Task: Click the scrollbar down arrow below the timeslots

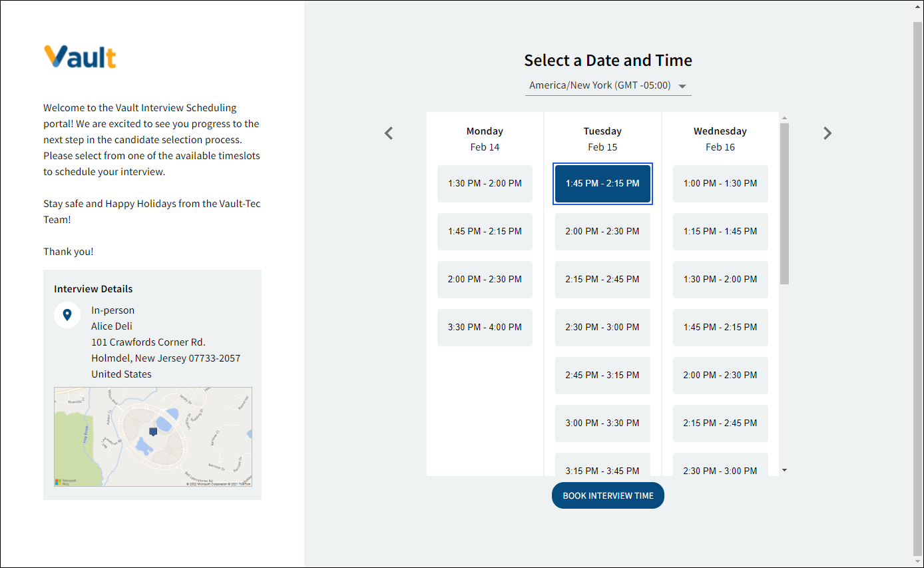Action: click(x=784, y=470)
